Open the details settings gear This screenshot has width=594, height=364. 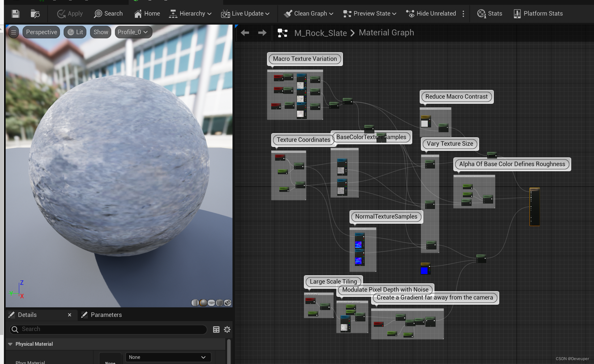click(x=227, y=330)
